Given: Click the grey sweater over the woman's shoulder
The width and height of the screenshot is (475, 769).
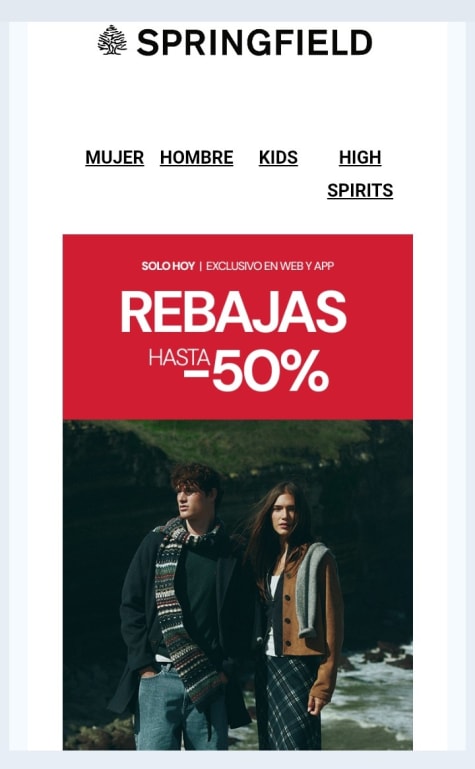Looking at the screenshot, I should pyautogui.click(x=314, y=589).
